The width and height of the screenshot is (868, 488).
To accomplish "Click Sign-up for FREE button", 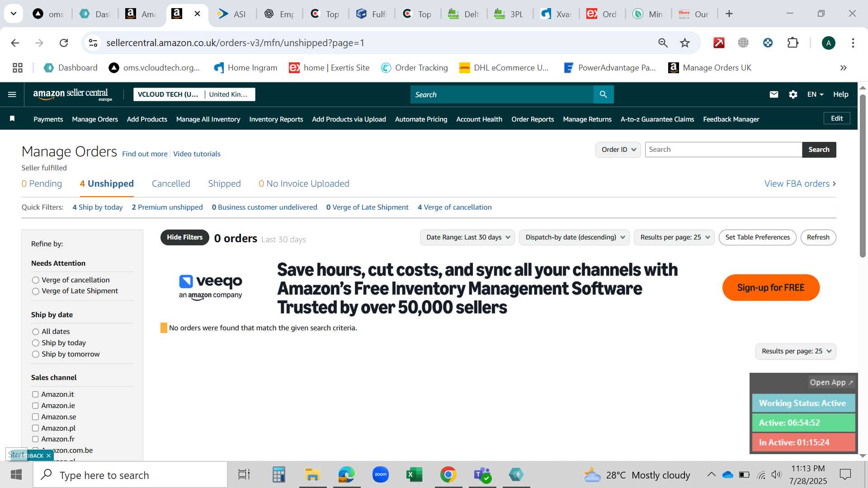I will pyautogui.click(x=771, y=287).
